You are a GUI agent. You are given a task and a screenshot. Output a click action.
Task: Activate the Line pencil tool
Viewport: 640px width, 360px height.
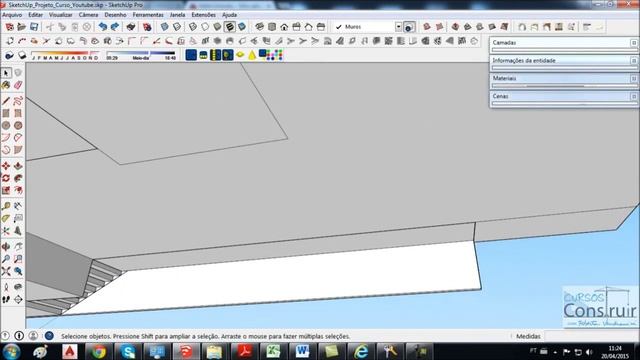tap(6, 101)
